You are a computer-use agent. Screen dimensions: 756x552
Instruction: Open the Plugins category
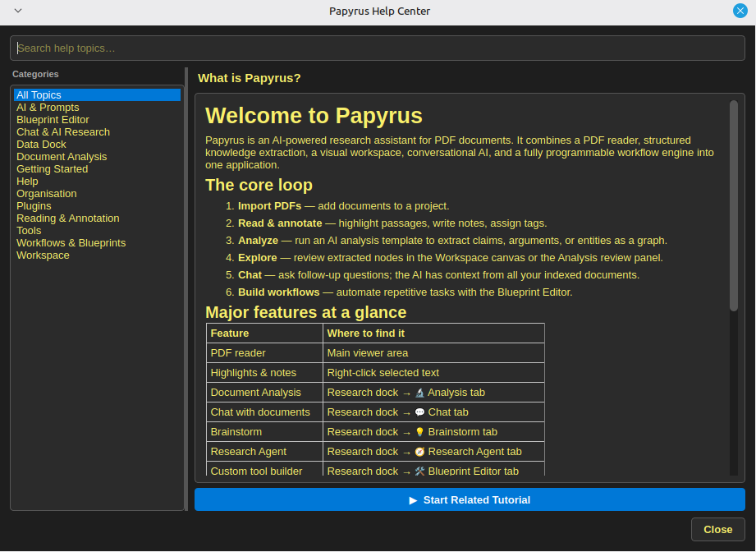(x=98, y=206)
